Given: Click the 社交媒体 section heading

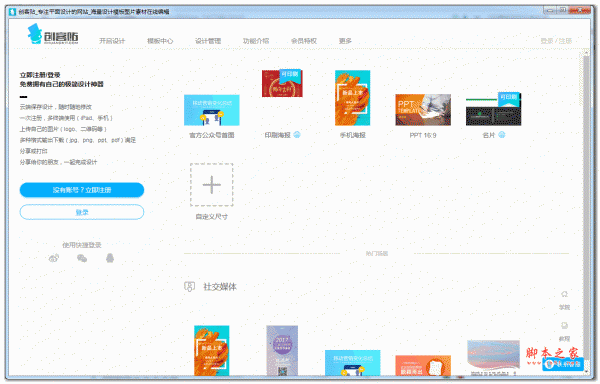Looking at the screenshot, I should tap(220, 287).
